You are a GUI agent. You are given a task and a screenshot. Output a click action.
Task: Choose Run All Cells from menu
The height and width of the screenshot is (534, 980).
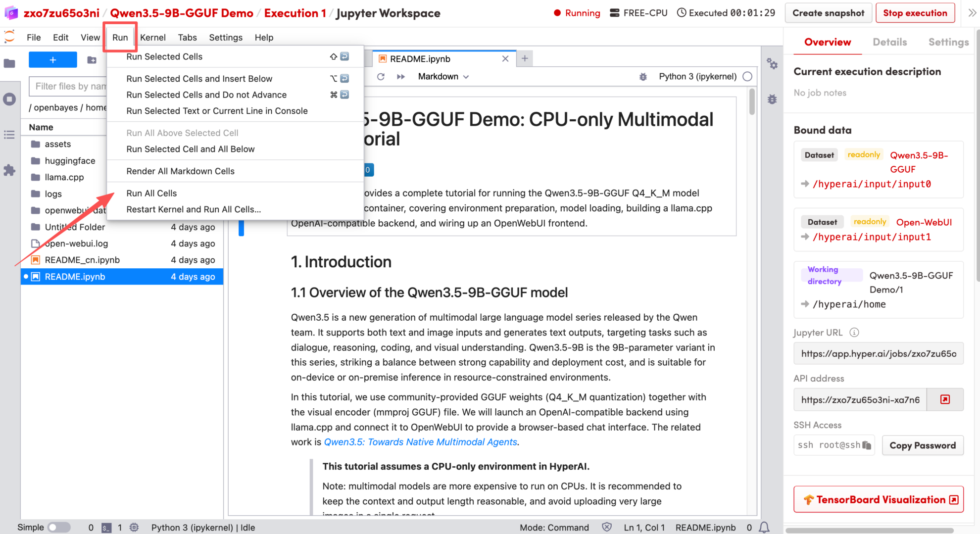click(x=151, y=194)
